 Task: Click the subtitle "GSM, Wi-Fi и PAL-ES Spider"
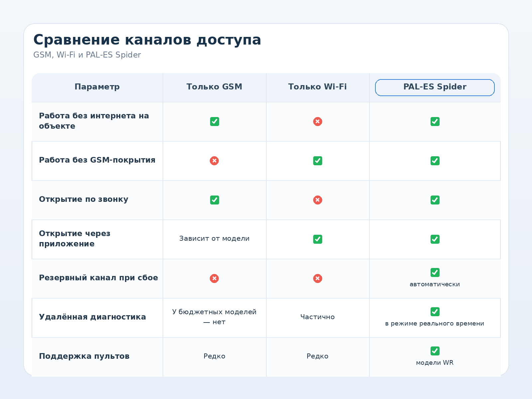point(87,55)
